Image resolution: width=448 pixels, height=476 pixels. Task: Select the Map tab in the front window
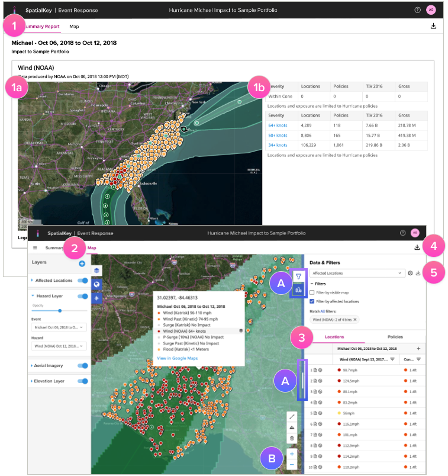point(92,247)
